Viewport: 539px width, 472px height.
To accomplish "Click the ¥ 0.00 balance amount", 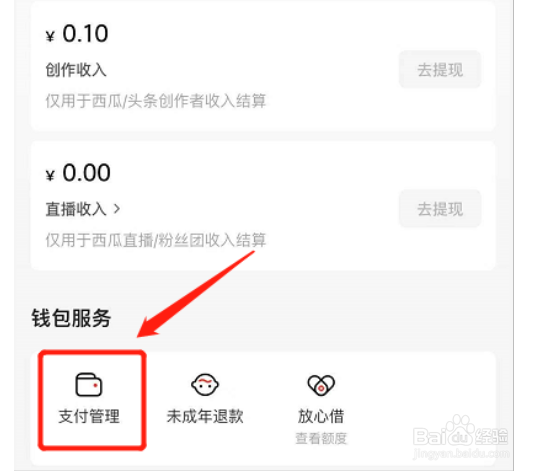I will [x=78, y=173].
